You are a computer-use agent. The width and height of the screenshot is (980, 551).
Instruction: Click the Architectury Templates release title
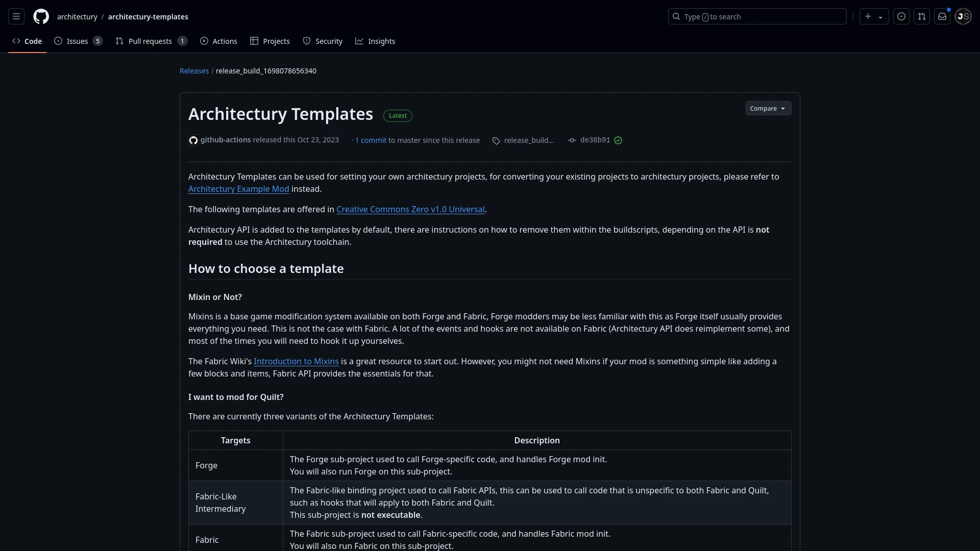281,114
